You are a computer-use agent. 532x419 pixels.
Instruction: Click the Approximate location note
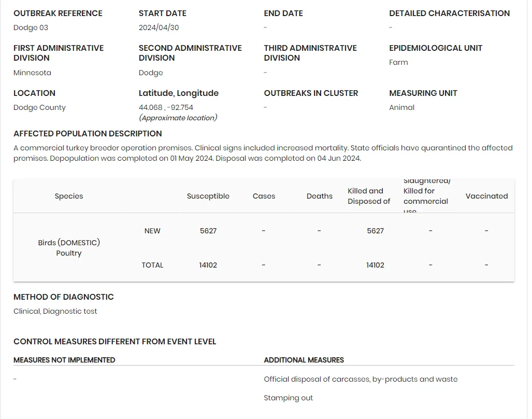tap(178, 118)
